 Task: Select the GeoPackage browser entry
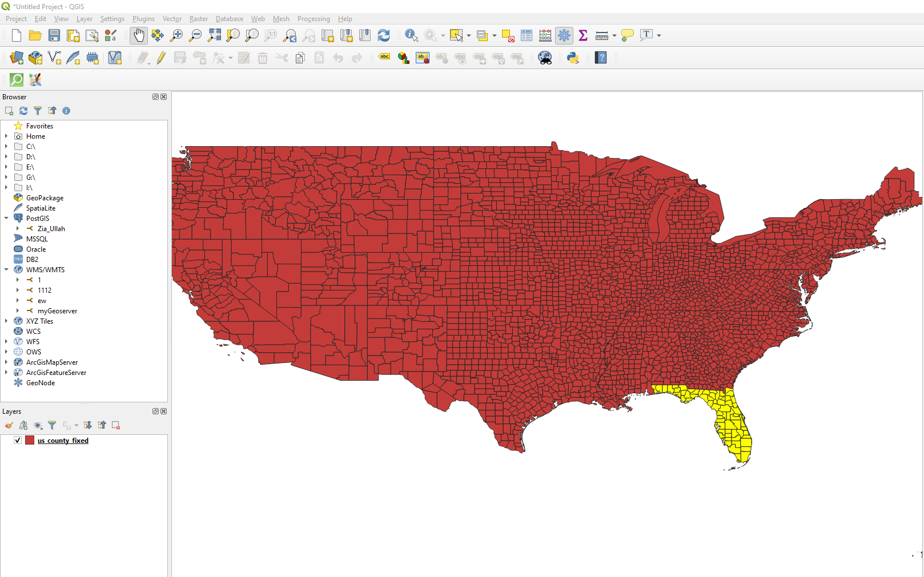45,198
